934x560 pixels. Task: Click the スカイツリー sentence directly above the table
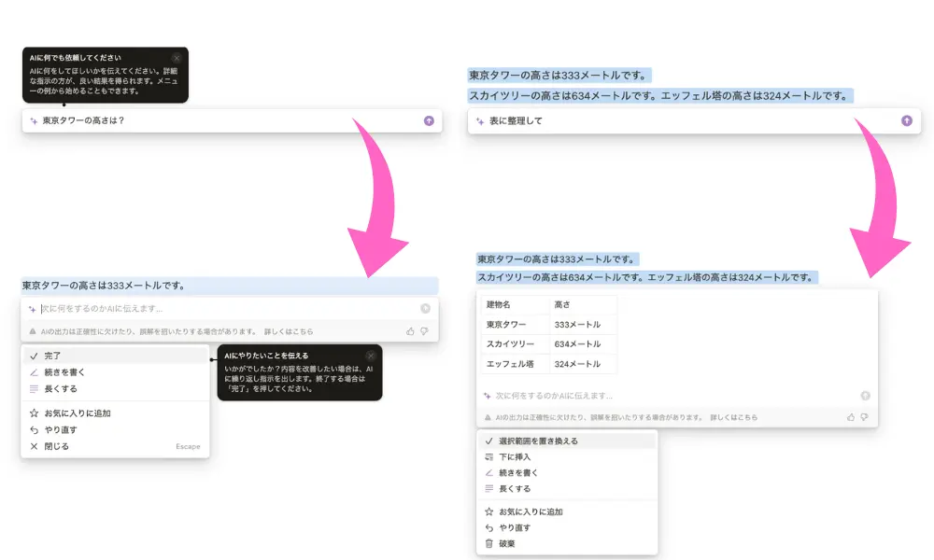point(647,277)
